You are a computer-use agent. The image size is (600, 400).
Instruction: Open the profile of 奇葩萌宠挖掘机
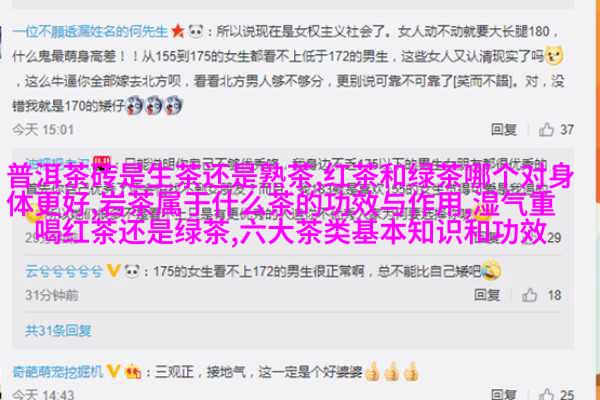[58, 371]
